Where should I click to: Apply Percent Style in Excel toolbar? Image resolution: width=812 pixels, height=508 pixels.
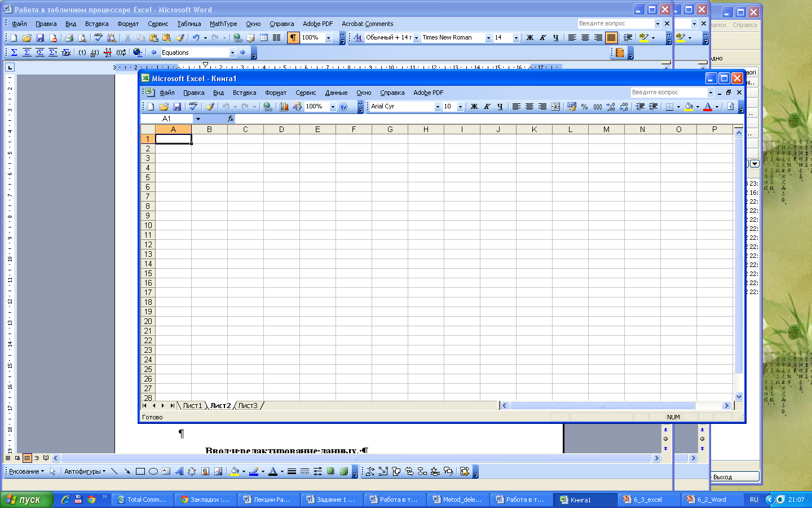(x=585, y=107)
